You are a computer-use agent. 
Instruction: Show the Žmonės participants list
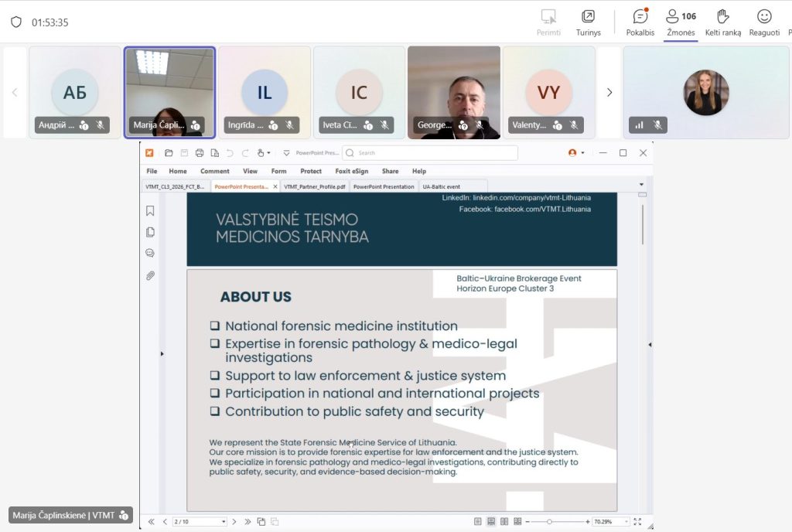681,22
